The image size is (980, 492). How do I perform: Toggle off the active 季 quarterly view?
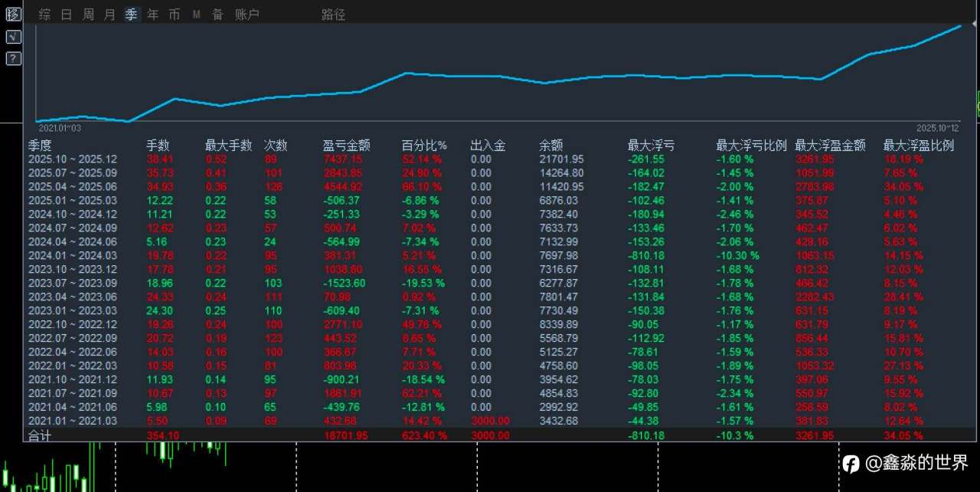pos(131,14)
